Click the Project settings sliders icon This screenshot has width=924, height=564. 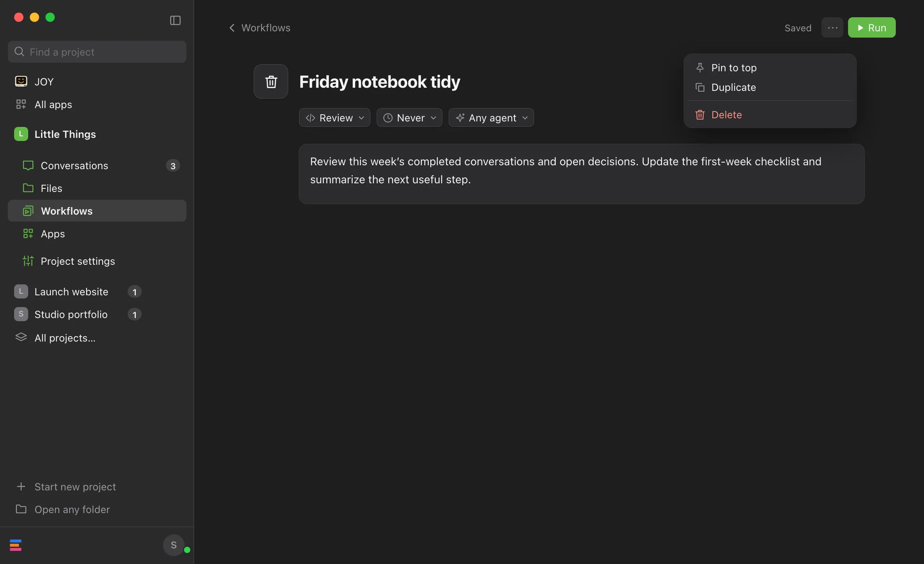click(28, 261)
